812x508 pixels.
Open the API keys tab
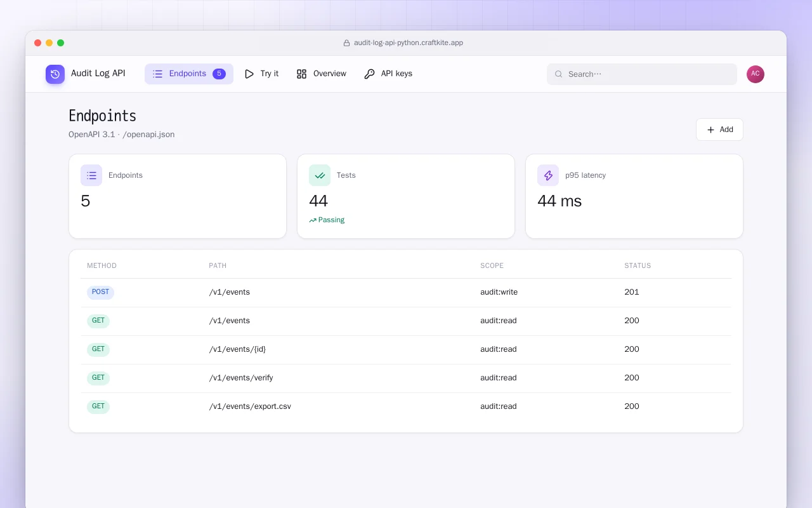pyautogui.click(x=388, y=74)
